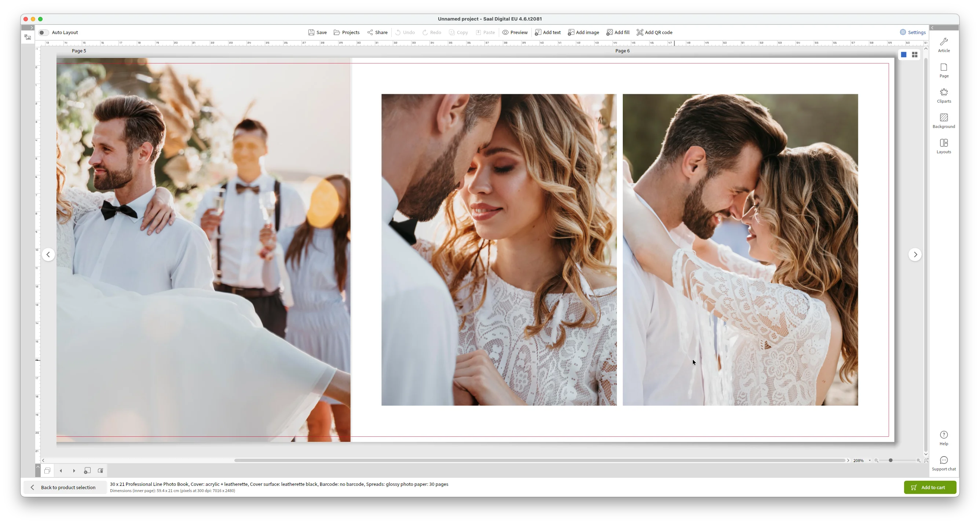The height and width of the screenshot is (524, 980).
Task: Open the 208% zoom dropdown
Action: 870,461
